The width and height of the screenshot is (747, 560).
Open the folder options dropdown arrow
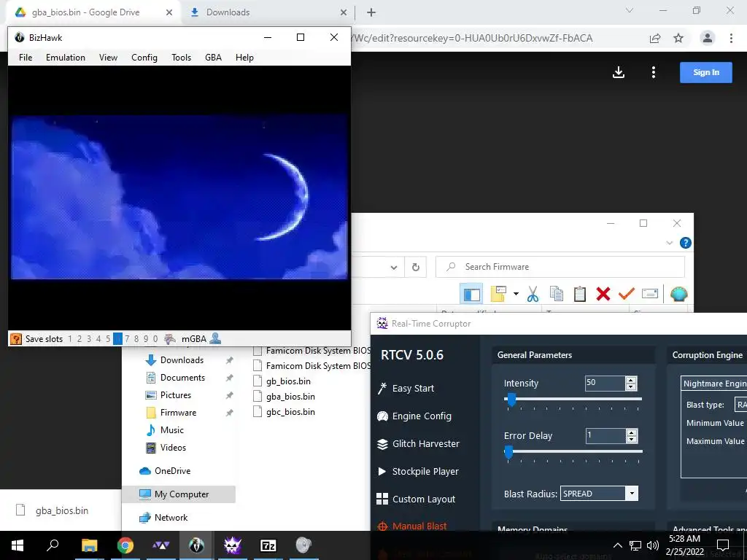(x=516, y=295)
